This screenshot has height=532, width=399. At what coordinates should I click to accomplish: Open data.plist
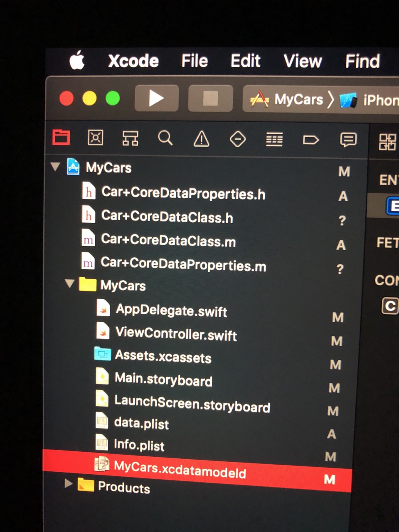tap(141, 423)
